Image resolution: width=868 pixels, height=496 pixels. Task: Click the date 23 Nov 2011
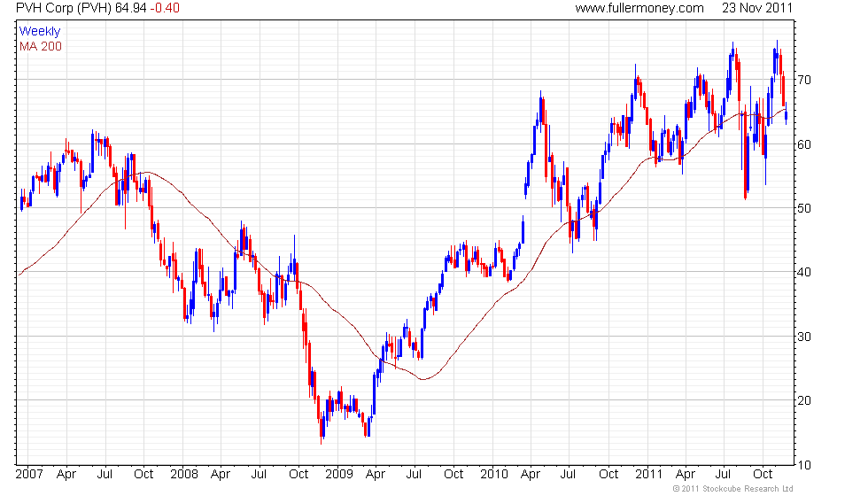[x=757, y=8]
